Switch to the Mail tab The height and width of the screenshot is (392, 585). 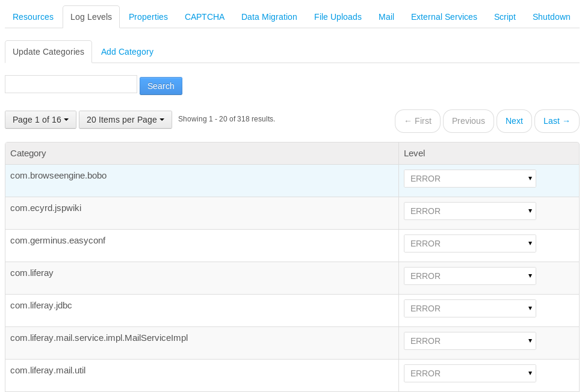[x=386, y=17]
